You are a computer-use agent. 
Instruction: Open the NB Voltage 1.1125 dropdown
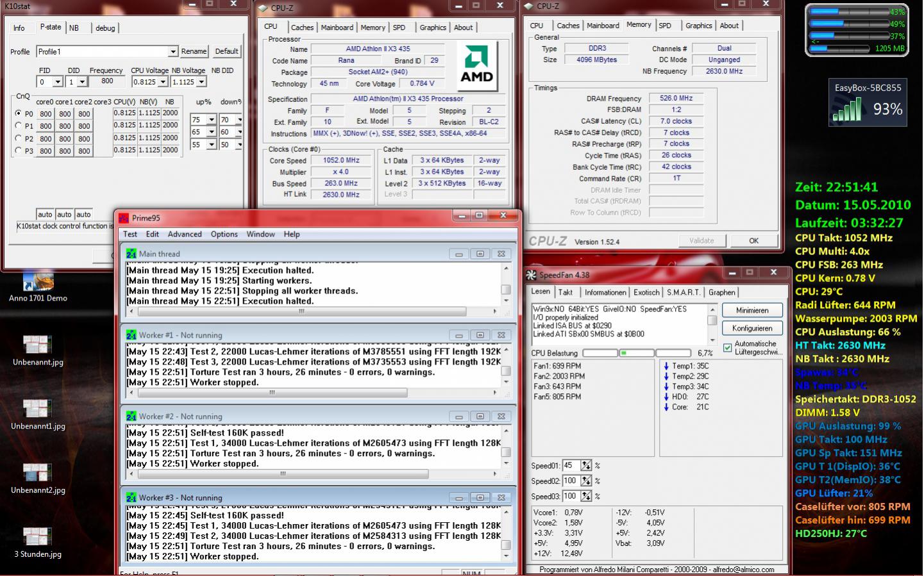point(201,82)
